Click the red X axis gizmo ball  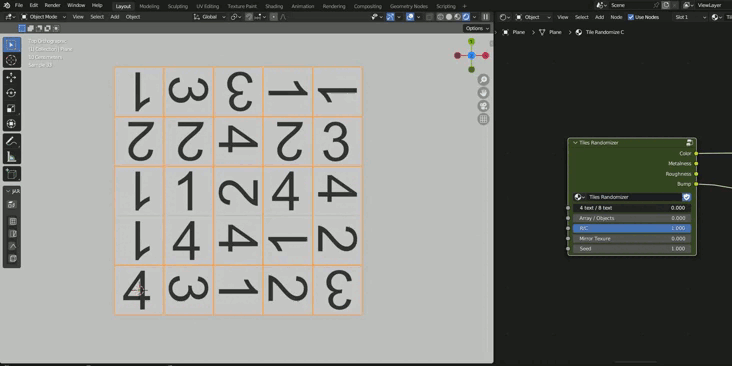coord(486,56)
